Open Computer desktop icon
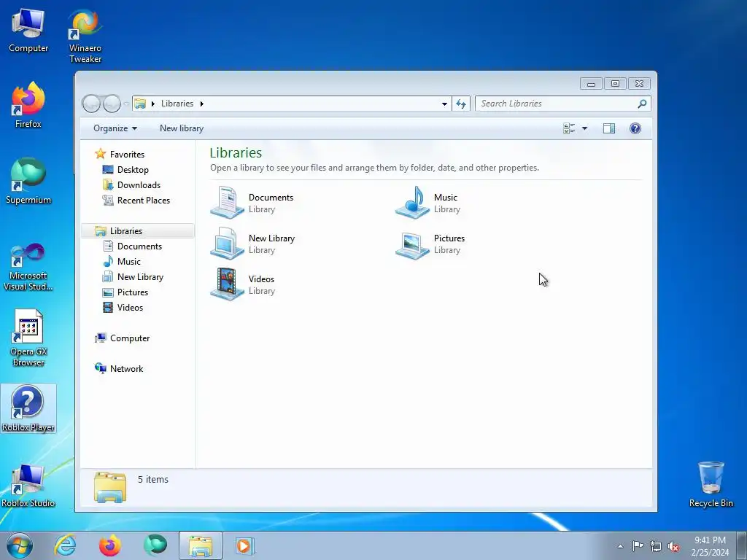Viewport: 747px width, 560px height. click(x=28, y=31)
